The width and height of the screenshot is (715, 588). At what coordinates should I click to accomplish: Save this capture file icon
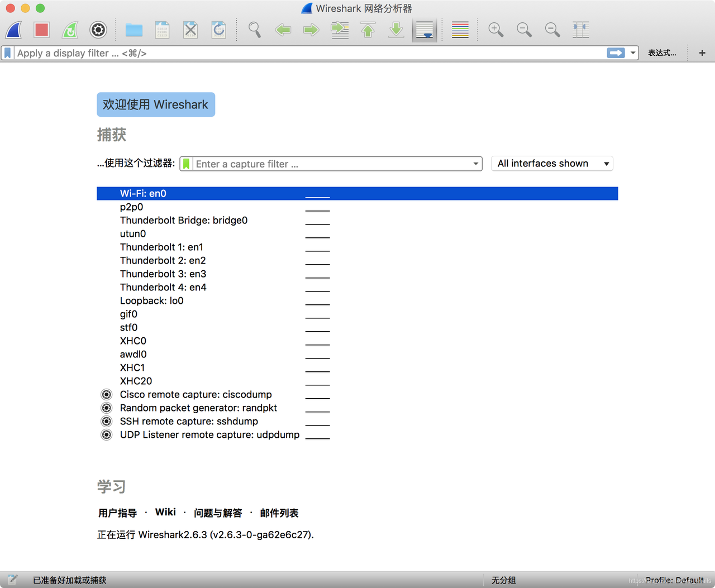(x=162, y=30)
